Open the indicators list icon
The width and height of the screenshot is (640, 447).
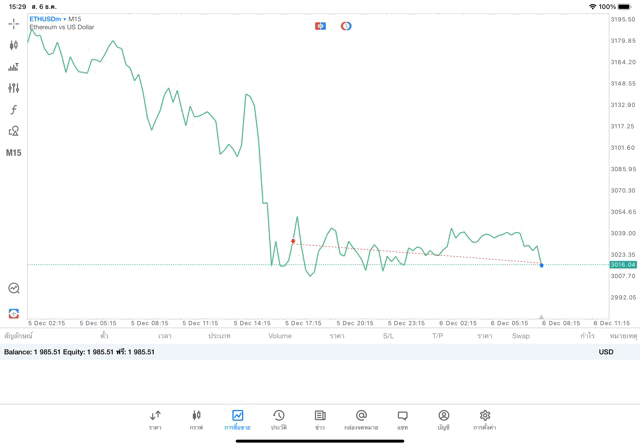click(13, 67)
